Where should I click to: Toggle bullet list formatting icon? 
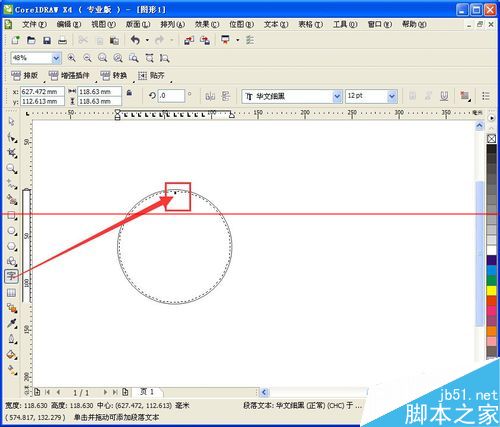pyautogui.click(x=486, y=96)
